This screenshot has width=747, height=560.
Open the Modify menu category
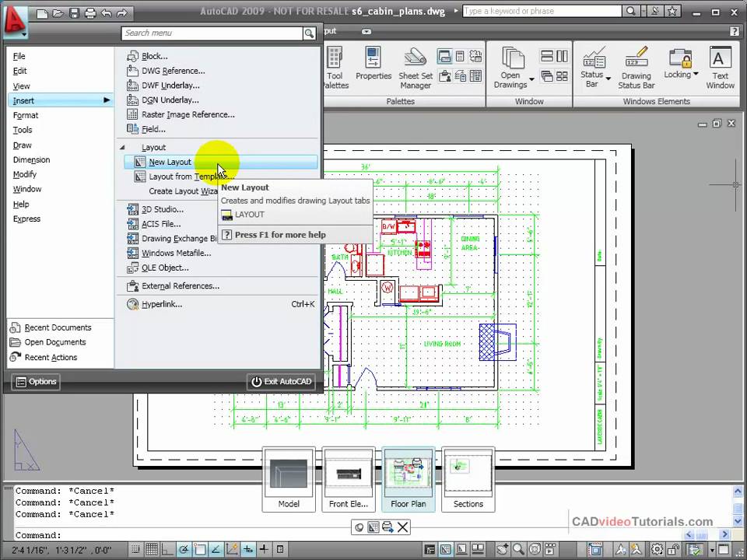(x=24, y=174)
